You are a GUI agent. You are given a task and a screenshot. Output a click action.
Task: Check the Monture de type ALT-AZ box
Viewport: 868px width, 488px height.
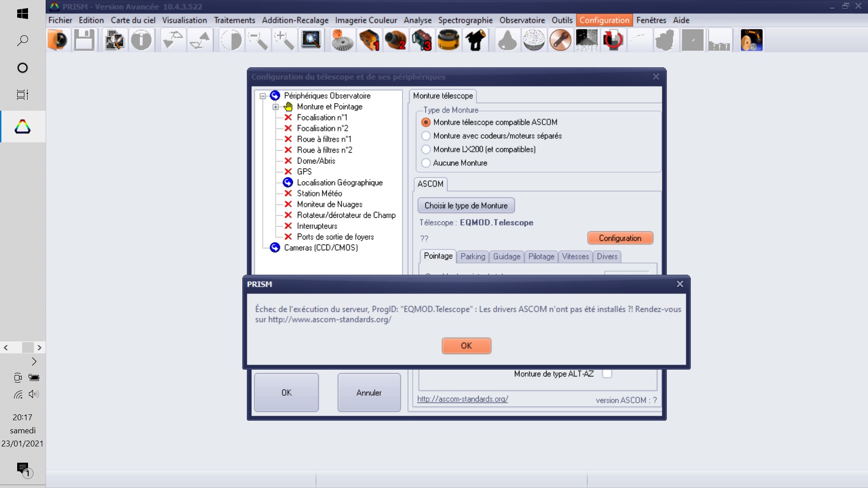click(607, 374)
